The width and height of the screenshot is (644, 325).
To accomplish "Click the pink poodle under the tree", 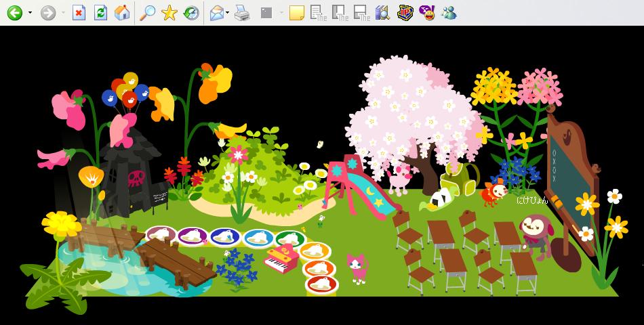I will [x=399, y=179].
